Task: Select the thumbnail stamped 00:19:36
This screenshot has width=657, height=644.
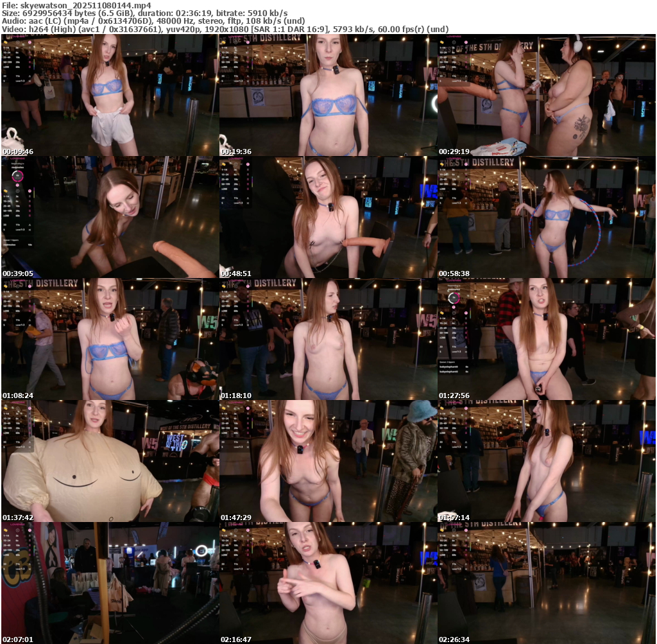Action: tap(328, 95)
